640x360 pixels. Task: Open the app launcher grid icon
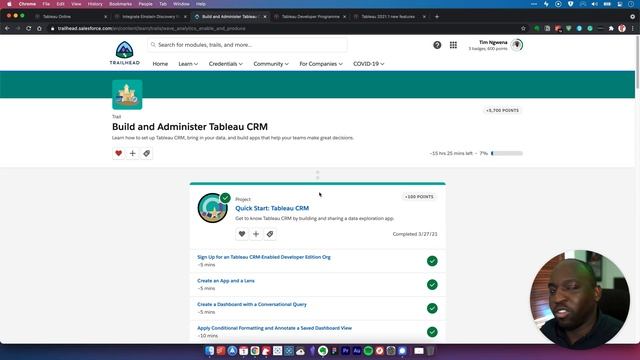pyautogui.click(x=453, y=45)
